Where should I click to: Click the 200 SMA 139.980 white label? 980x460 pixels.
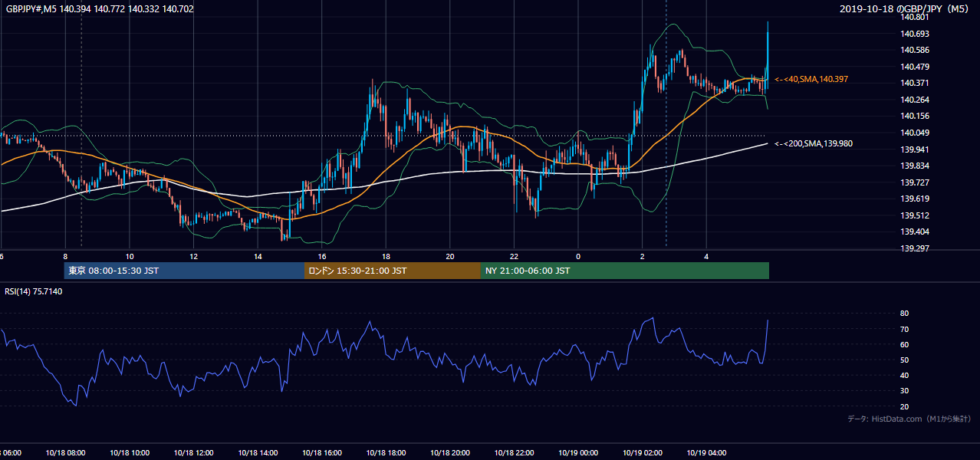point(814,143)
